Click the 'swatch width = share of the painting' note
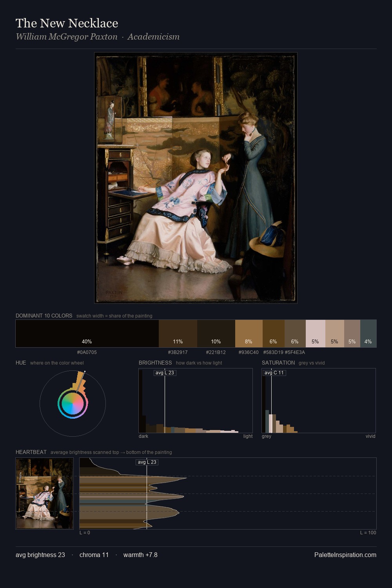Viewport: 392px width, 588px height. pyautogui.click(x=114, y=316)
